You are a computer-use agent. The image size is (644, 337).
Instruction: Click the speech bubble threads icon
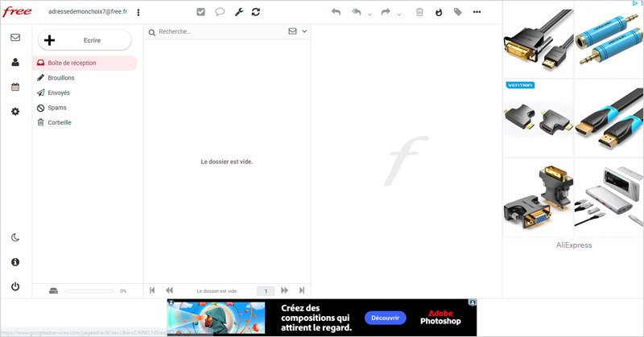pos(220,12)
